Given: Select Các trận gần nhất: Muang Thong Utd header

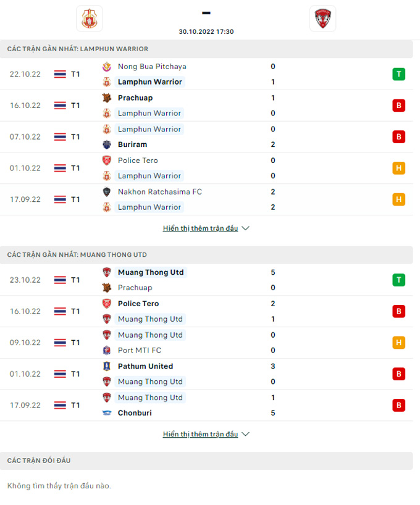Looking at the screenshot, I should [x=206, y=255].
